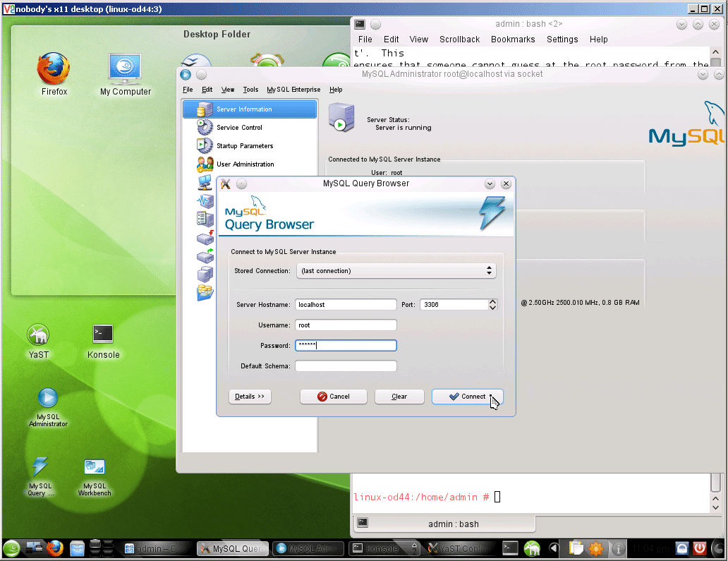The height and width of the screenshot is (561, 728).
Task: Click the Catalogs folder sidebar icon
Action: [x=205, y=293]
